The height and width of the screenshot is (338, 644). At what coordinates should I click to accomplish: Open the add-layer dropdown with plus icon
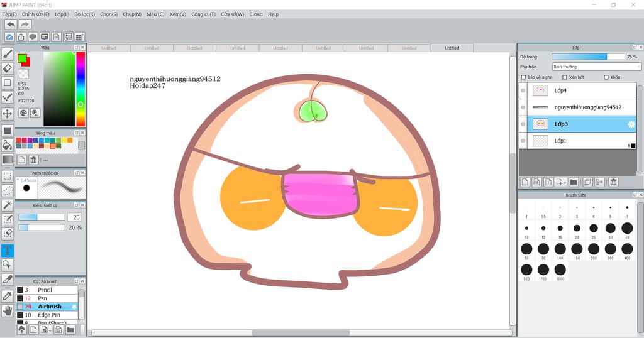(x=560, y=182)
